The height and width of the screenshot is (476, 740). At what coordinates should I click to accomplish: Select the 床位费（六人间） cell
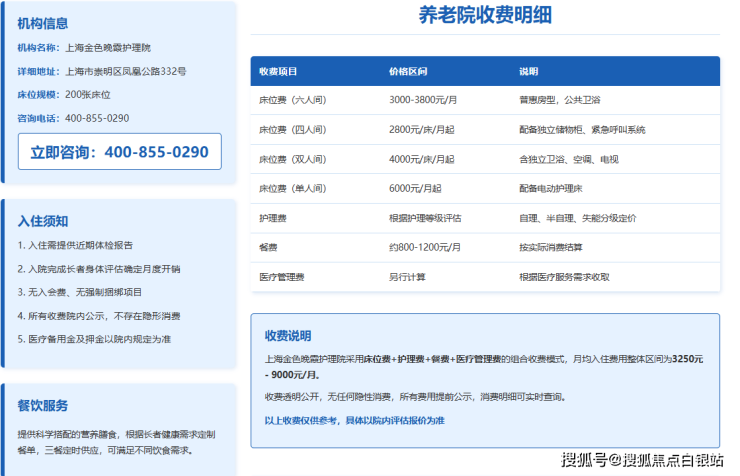pyautogui.click(x=293, y=100)
